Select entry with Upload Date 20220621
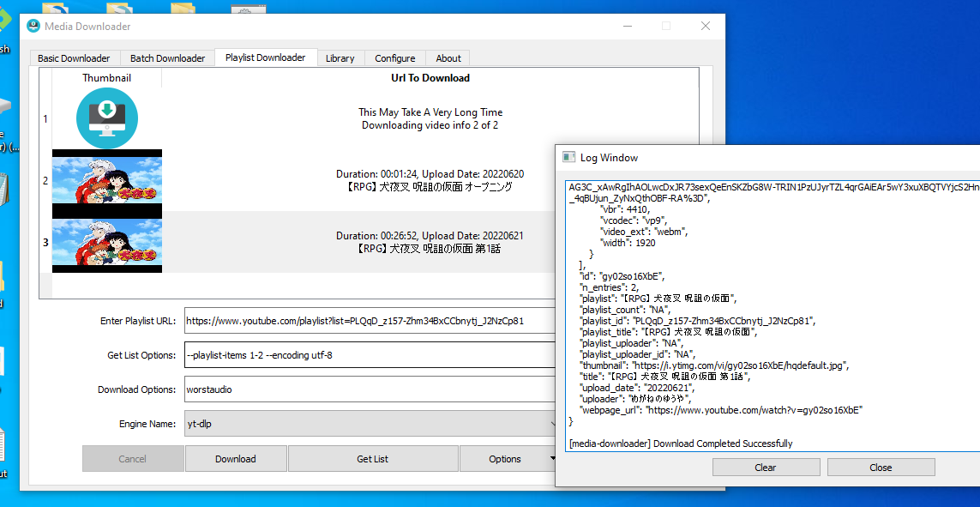This screenshot has width=980, height=507. pos(430,242)
